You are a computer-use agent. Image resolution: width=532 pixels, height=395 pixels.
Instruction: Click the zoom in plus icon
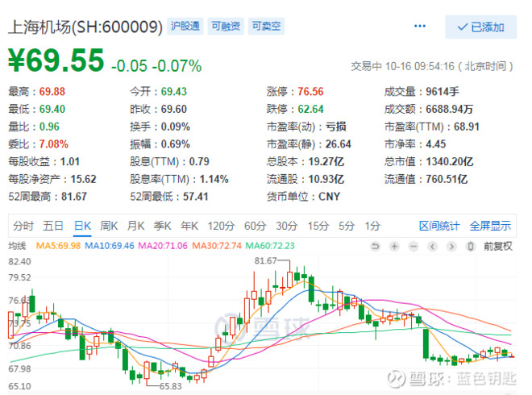pyautogui.click(x=394, y=246)
